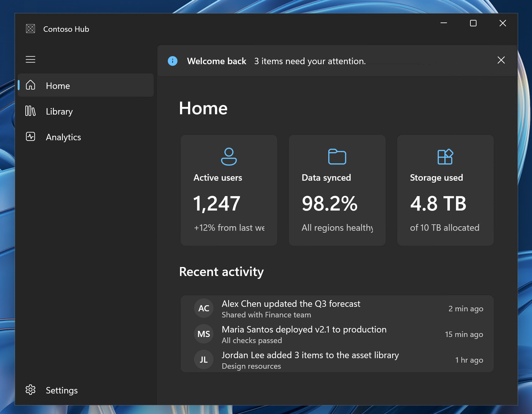The width and height of the screenshot is (532, 414).
Task: Select the Home navigation item
Action: click(86, 85)
